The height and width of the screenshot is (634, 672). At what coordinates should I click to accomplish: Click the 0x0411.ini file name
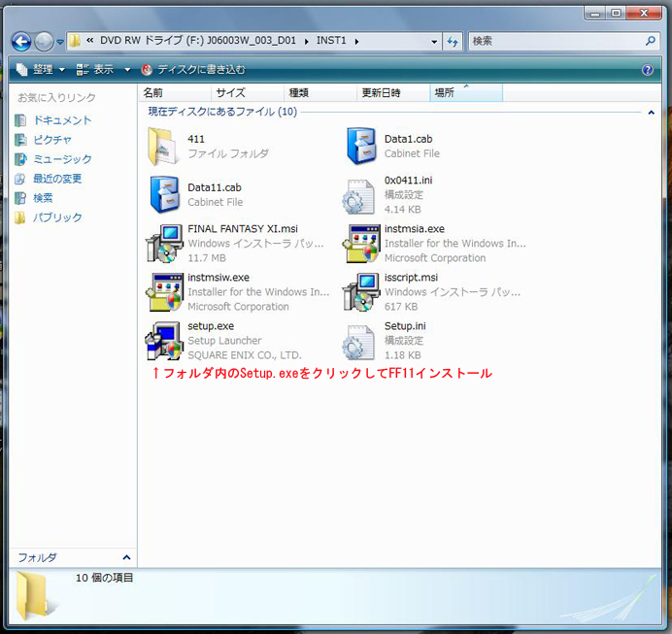(409, 181)
